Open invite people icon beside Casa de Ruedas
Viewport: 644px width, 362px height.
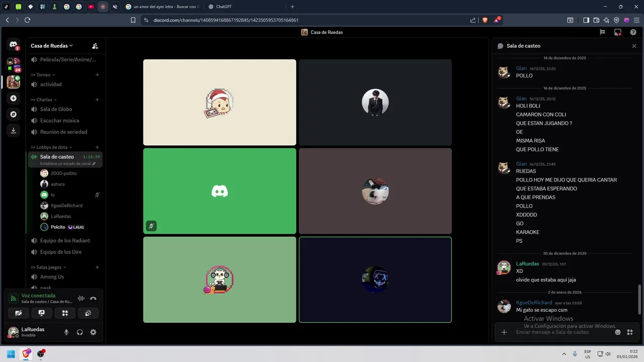coord(95,46)
